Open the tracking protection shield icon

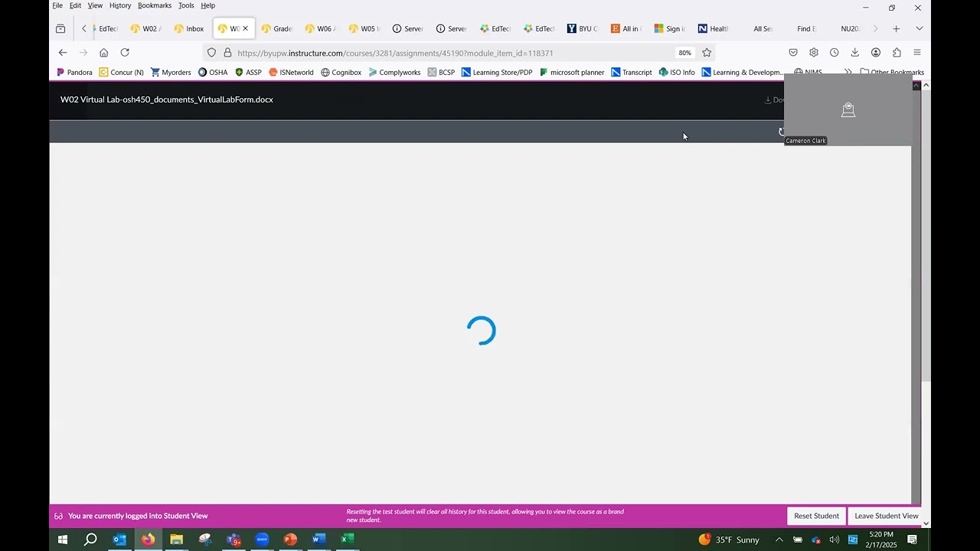(x=212, y=53)
